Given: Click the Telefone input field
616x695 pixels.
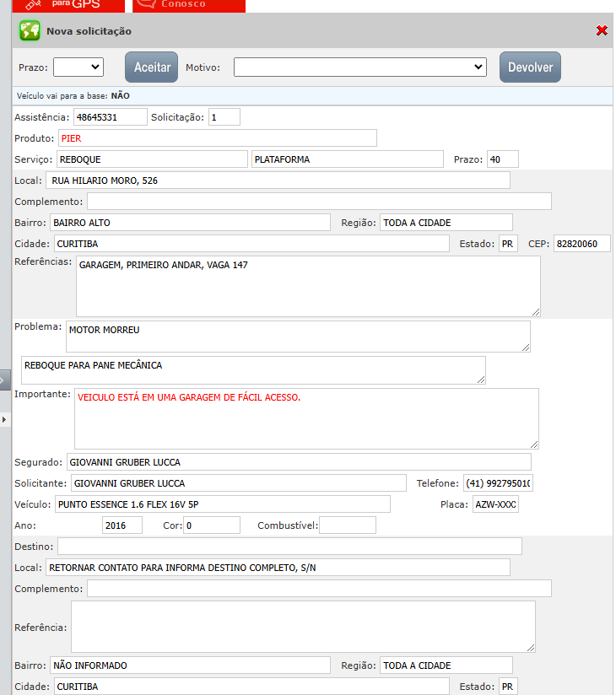Looking at the screenshot, I should (498, 483).
